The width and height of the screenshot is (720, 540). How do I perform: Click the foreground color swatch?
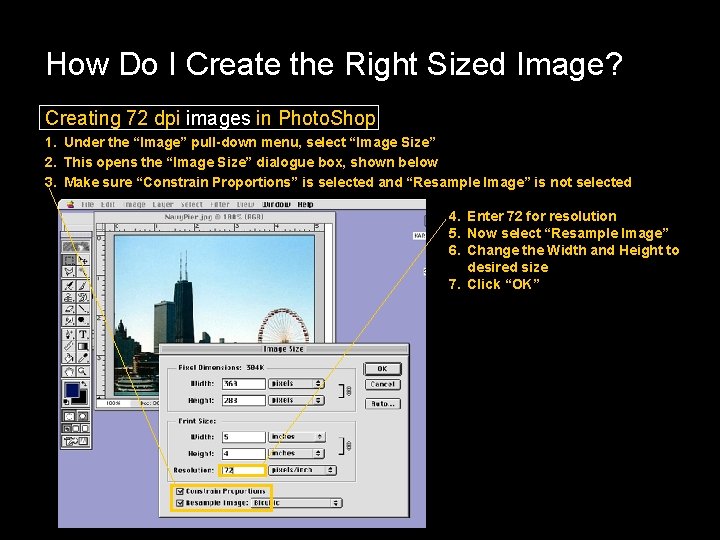[x=72, y=390]
